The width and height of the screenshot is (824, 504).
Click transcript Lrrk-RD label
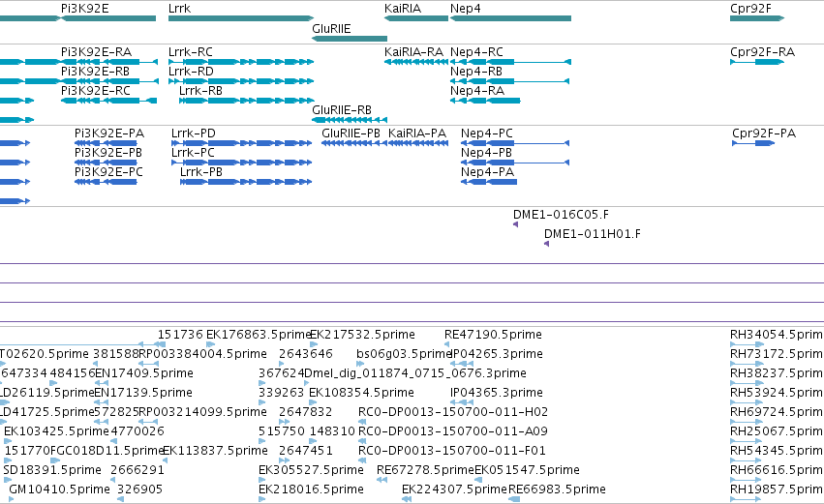(192, 72)
